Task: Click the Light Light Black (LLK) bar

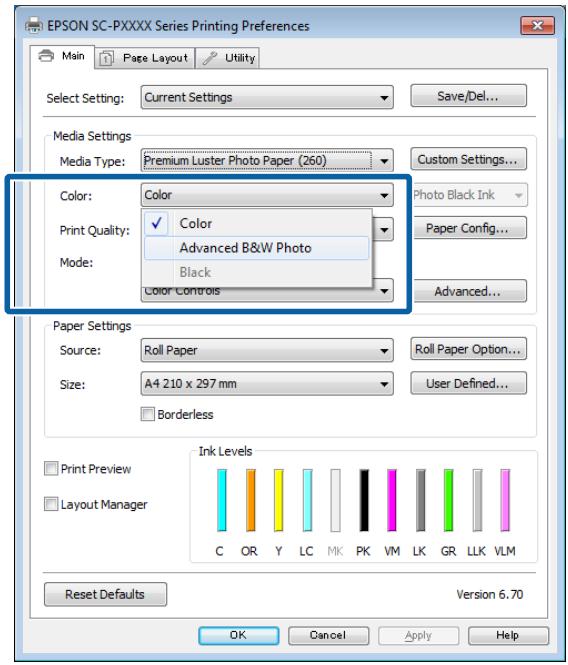Action: point(477,500)
